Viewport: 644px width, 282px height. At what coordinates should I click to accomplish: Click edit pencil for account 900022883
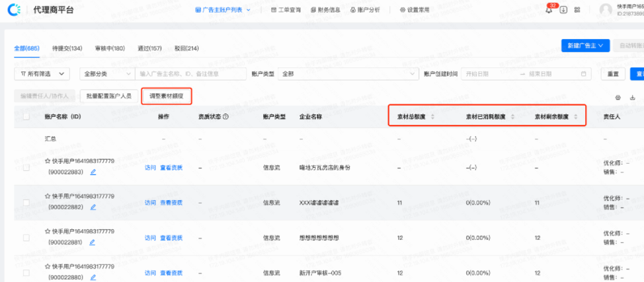click(93, 172)
